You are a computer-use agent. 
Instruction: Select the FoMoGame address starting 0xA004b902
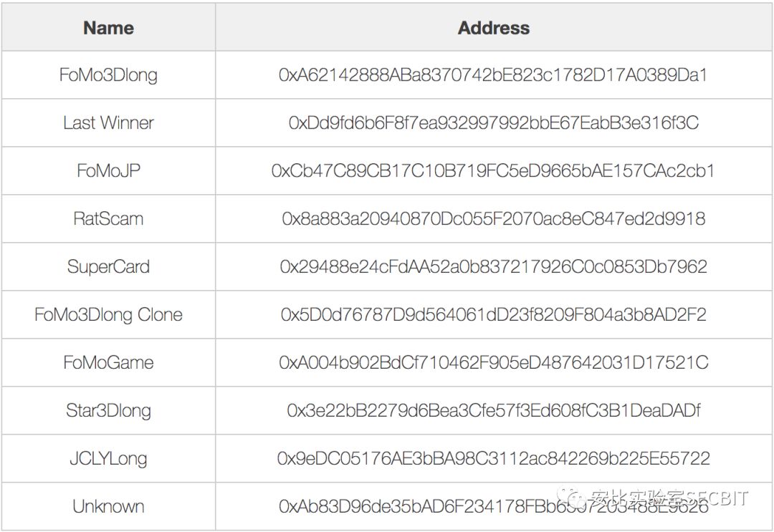tap(494, 362)
